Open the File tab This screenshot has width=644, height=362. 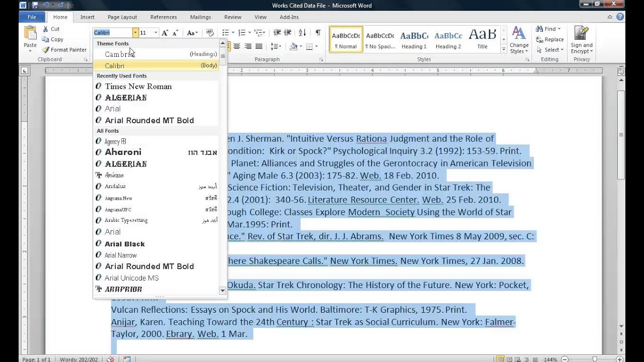(x=32, y=17)
